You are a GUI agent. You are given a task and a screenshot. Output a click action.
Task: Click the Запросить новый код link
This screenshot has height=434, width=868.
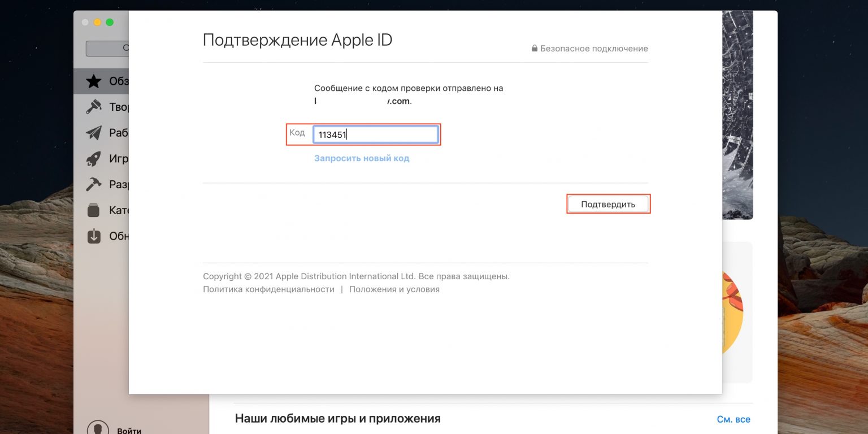[x=362, y=158]
